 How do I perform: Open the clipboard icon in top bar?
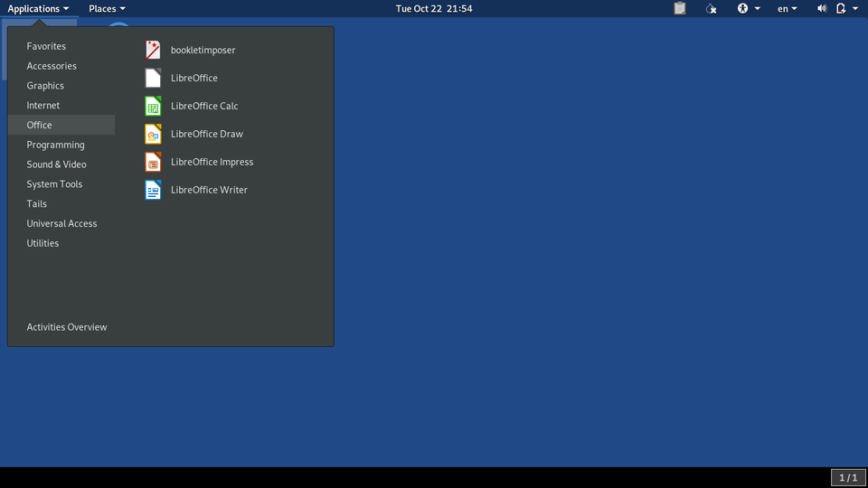pos(680,8)
